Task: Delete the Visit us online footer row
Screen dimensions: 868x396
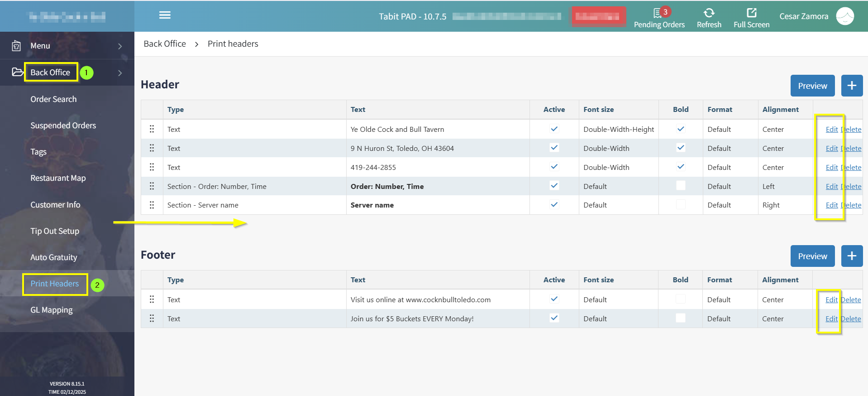Action: (851, 300)
